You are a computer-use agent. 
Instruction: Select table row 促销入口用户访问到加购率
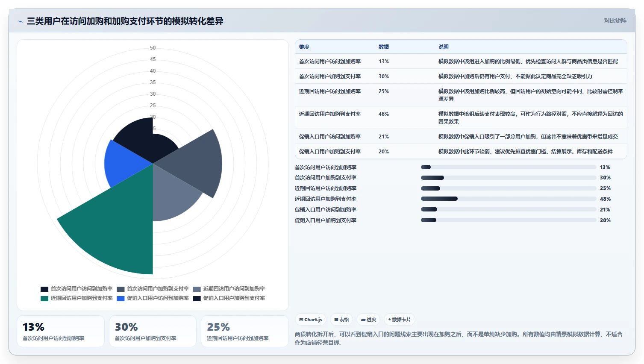coord(461,137)
